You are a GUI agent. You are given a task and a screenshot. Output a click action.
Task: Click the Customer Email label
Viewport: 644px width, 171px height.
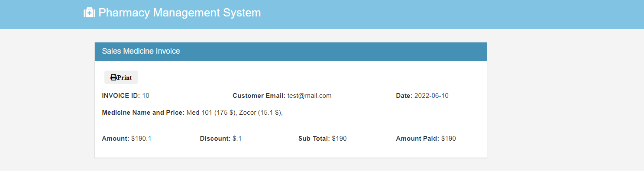(x=259, y=96)
